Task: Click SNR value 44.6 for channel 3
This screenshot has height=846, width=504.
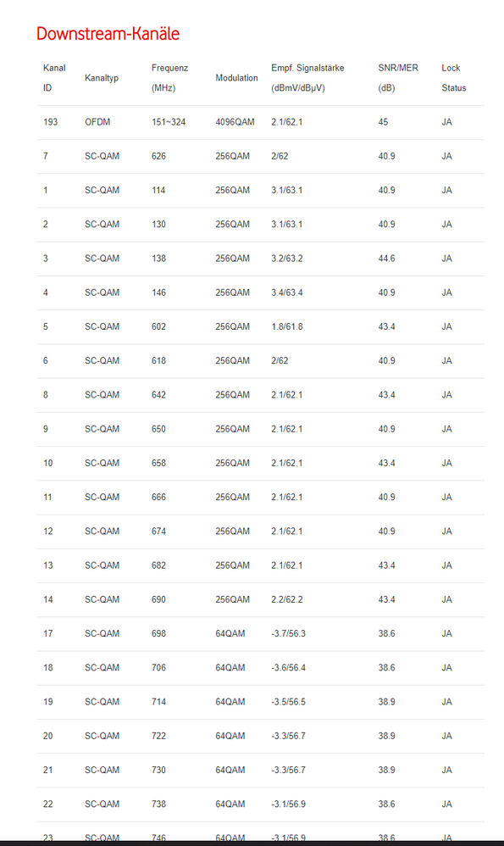Action: coord(386,259)
